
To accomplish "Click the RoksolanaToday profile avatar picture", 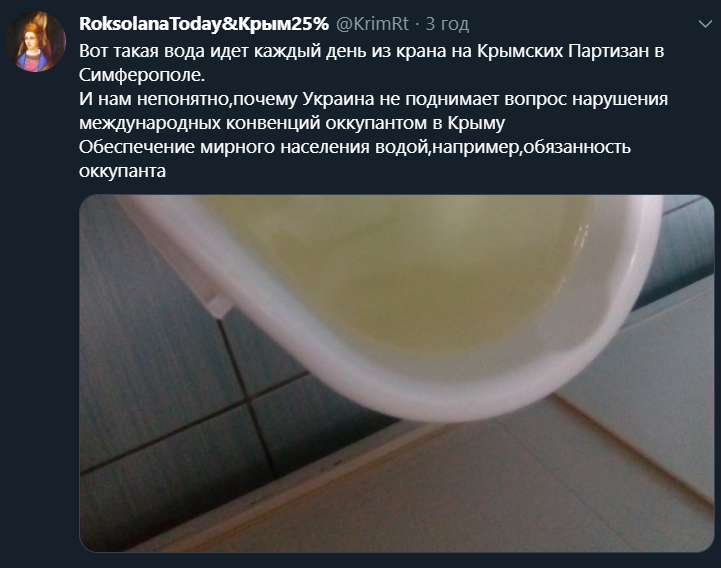I will pos(36,42).
